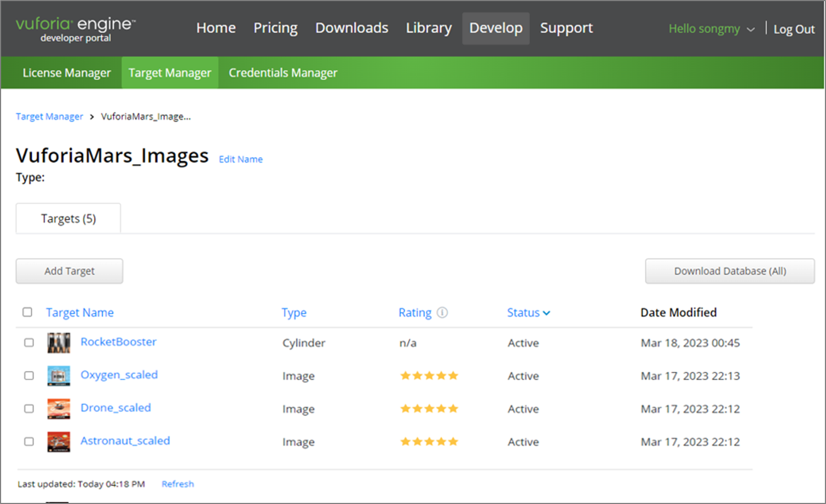This screenshot has height=504, width=826.
Task: Open the RocketBooster target thumbnail
Action: [59, 343]
